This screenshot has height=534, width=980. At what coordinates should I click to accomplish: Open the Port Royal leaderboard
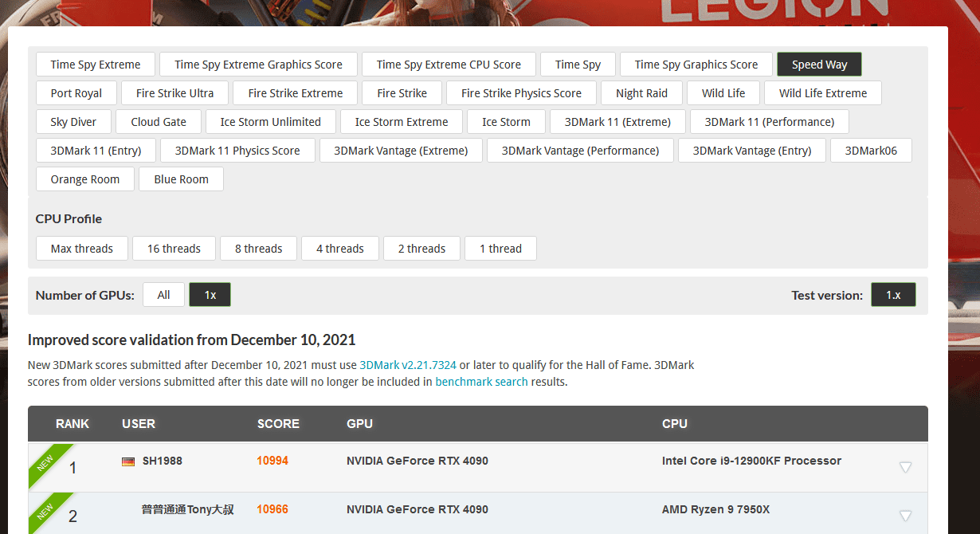tap(76, 93)
